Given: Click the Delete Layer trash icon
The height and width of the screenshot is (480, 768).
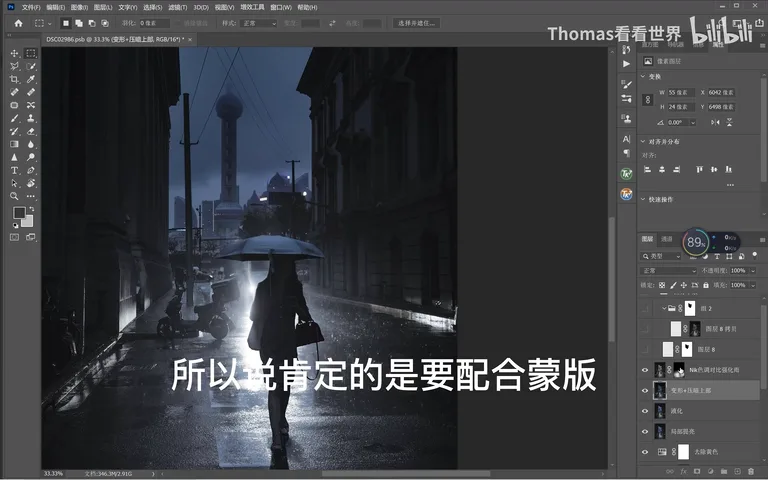Looking at the screenshot, I should (751, 471).
